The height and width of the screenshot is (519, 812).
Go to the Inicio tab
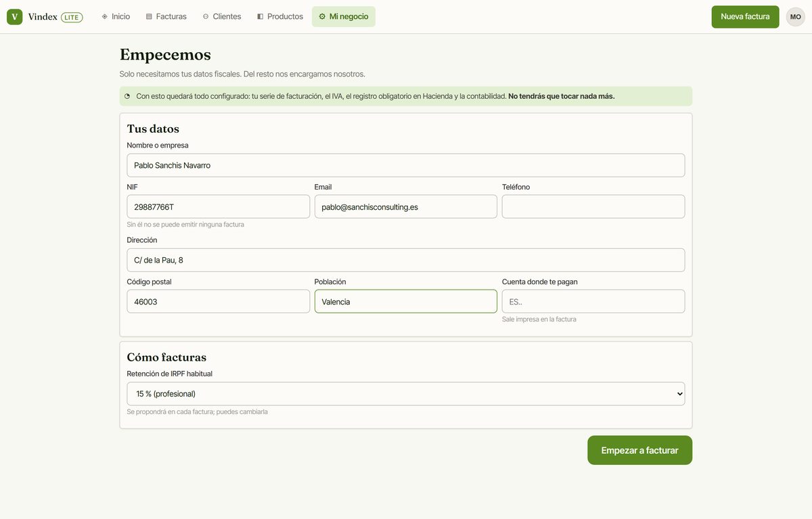(x=116, y=17)
